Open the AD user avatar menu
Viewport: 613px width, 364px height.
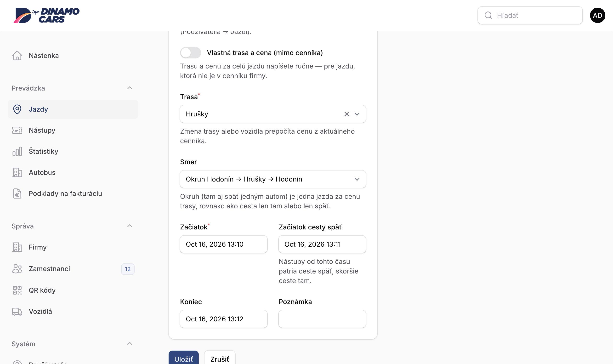pyautogui.click(x=597, y=15)
